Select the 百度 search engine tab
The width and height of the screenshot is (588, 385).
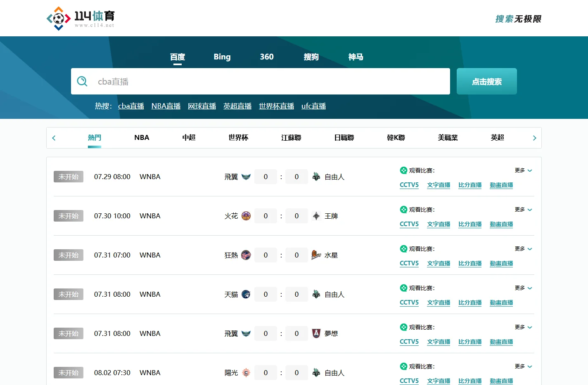pyautogui.click(x=178, y=57)
